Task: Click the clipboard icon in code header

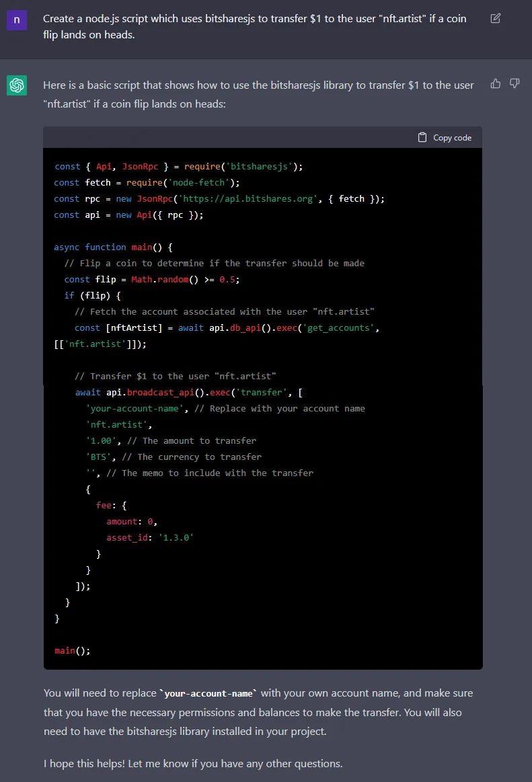Action: click(422, 137)
